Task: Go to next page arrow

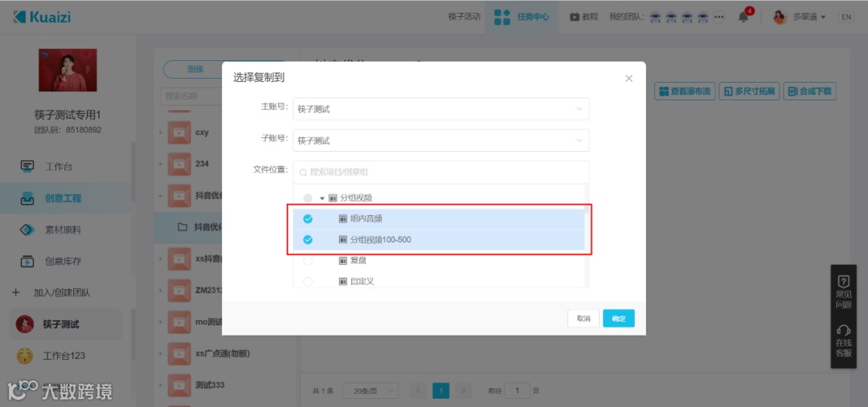Action: pos(464,390)
